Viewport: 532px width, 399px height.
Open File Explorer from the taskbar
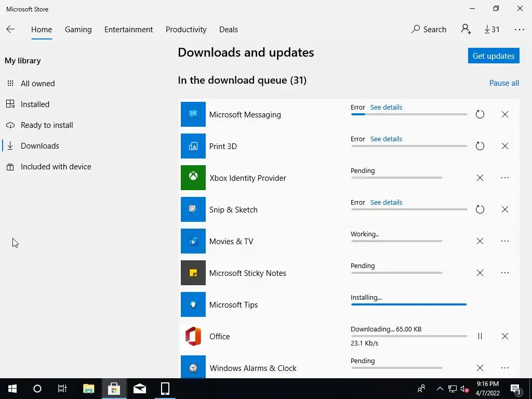[x=88, y=389]
